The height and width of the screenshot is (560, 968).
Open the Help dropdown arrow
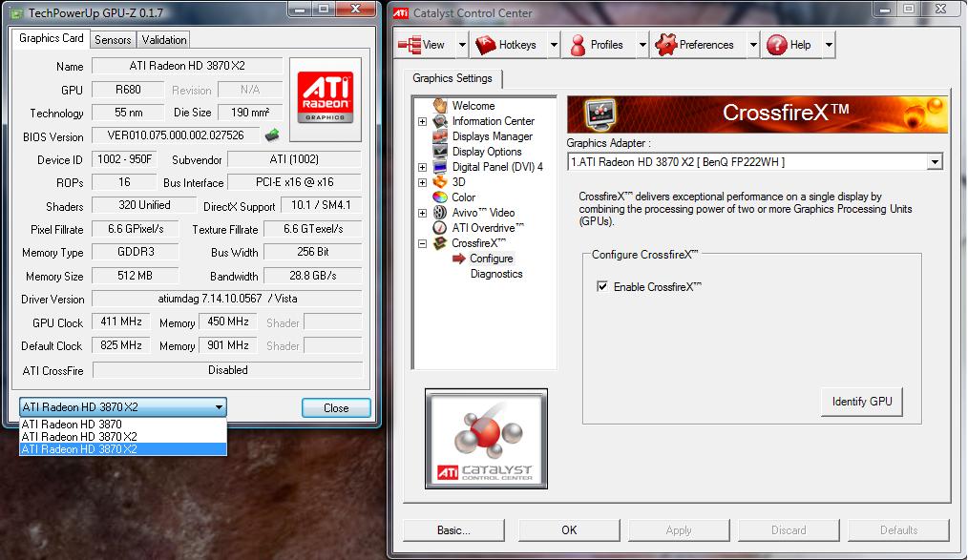829,45
